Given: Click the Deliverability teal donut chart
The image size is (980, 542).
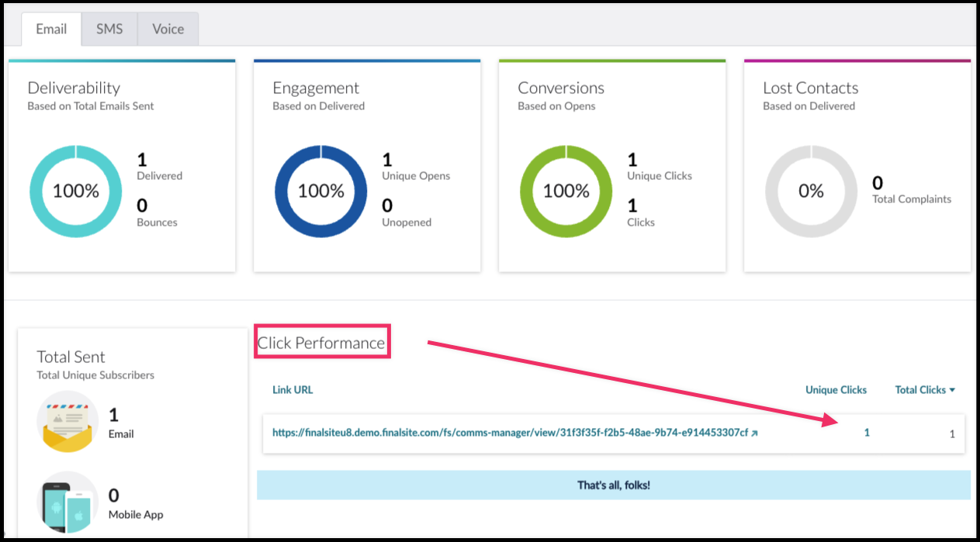Looking at the screenshot, I should click(x=75, y=191).
